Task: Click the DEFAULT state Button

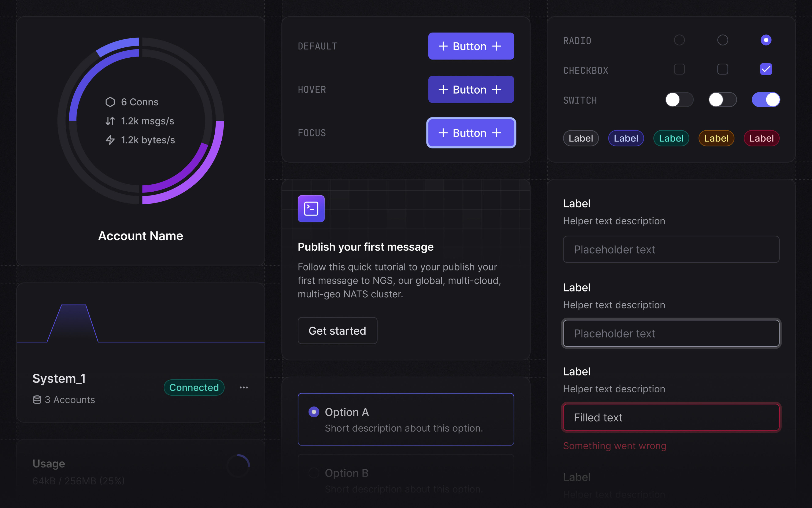Action: 471,46
